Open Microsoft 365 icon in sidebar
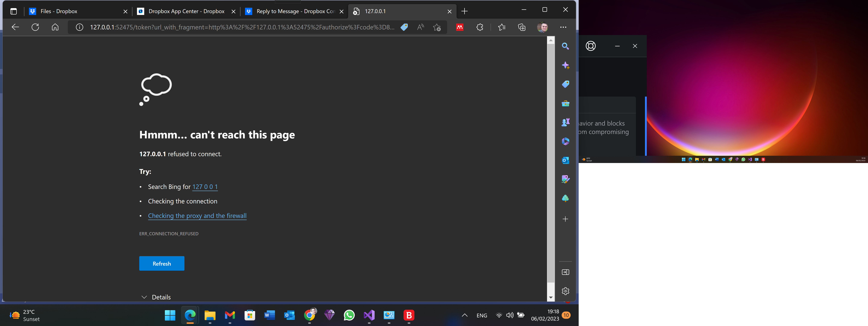868x326 pixels. 565,141
